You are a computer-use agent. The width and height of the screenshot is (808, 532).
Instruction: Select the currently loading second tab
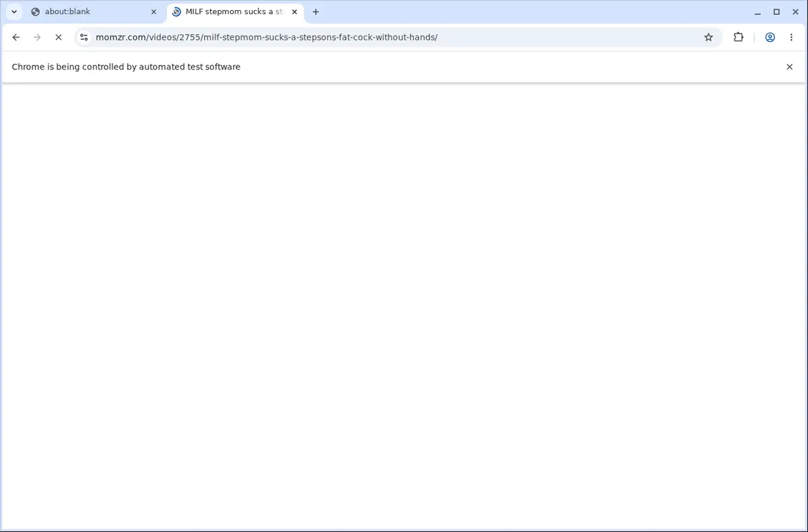click(x=235, y=11)
